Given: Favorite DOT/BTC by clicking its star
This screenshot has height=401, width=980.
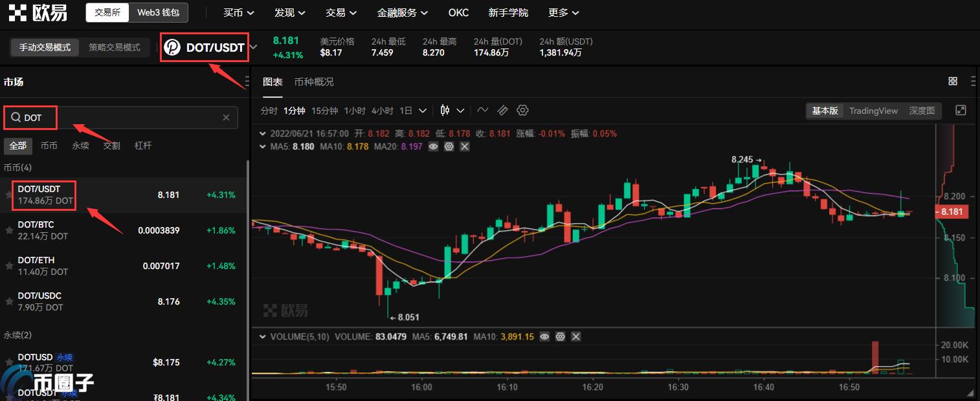Looking at the screenshot, I should (x=8, y=230).
